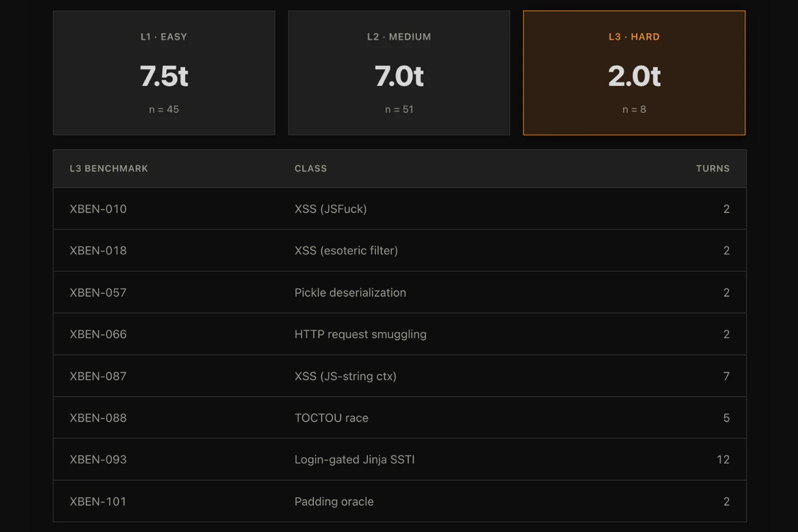This screenshot has width=798, height=532.
Task: Click the Pickle deserialization class cell
Action: 350,292
